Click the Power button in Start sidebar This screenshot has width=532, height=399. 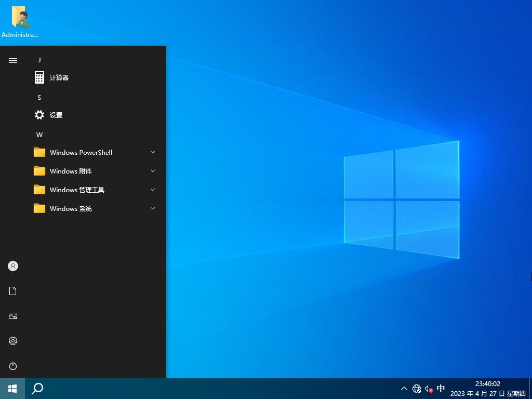tap(13, 366)
